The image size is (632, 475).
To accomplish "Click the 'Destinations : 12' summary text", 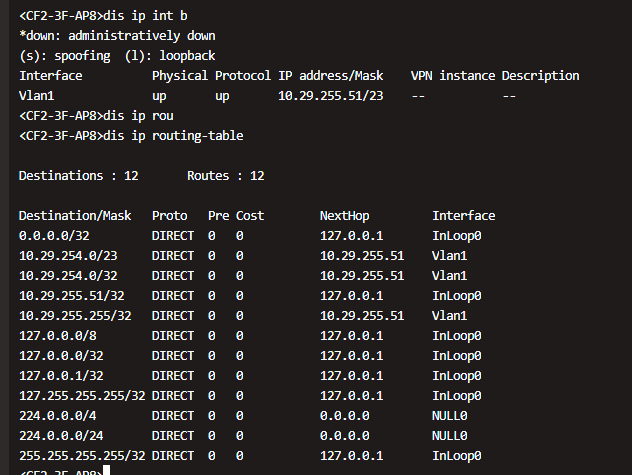I will pyautogui.click(x=75, y=176).
